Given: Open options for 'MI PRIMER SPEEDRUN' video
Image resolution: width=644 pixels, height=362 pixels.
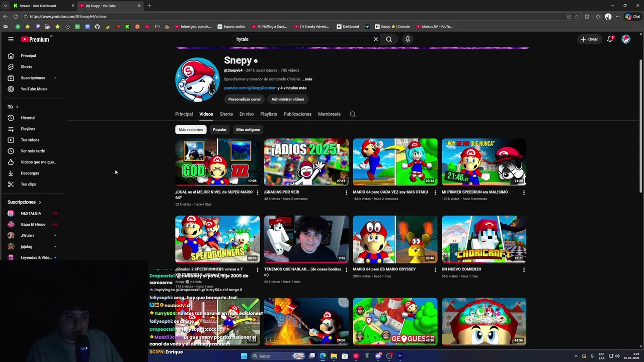Looking at the screenshot, I should pos(524,193).
